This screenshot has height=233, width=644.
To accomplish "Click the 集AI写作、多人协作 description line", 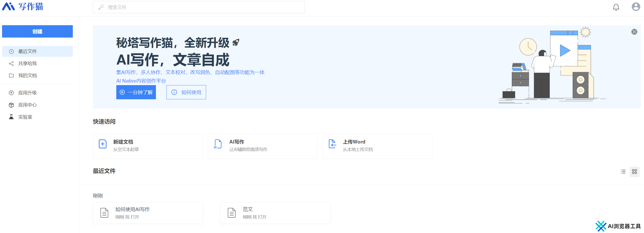I will 190,72.
